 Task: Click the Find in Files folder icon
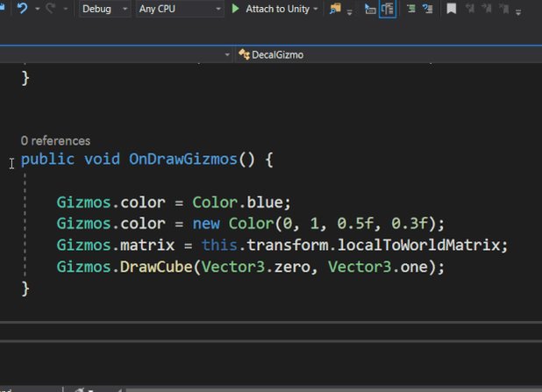point(335,9)
